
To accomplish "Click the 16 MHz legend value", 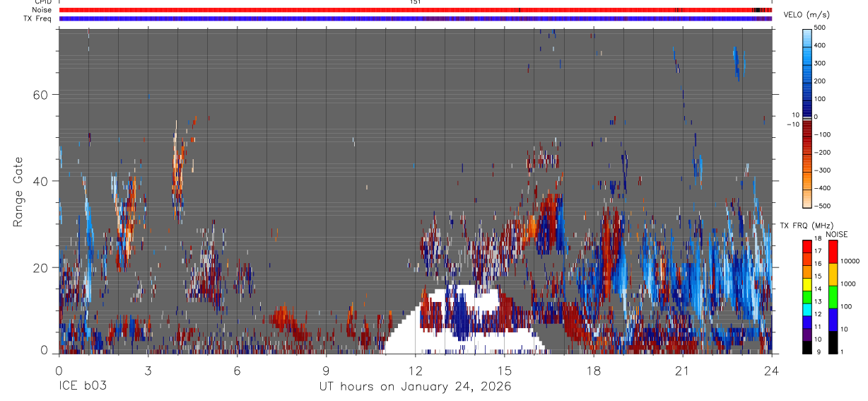I will (x=819, y=264).
